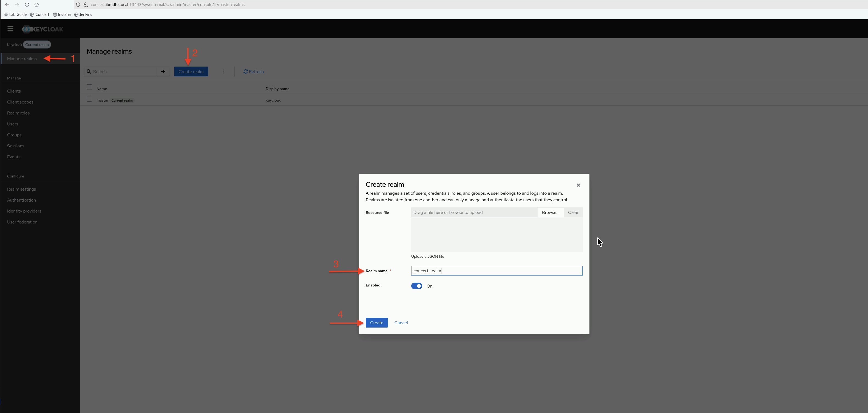This screenshot has width=868, height=413.
Task: Click the Create realm toolbar button
Action: coord(191,72)
